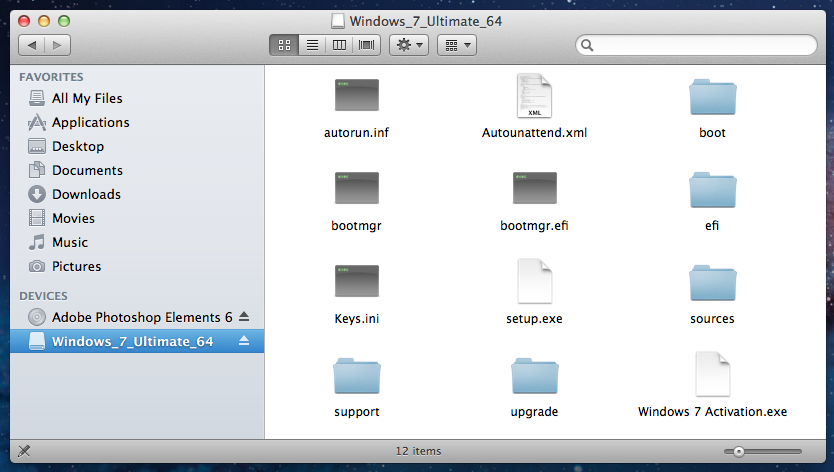
Task: Eject Adobe Photoshop Elements 6
Action: coord(244,317)
